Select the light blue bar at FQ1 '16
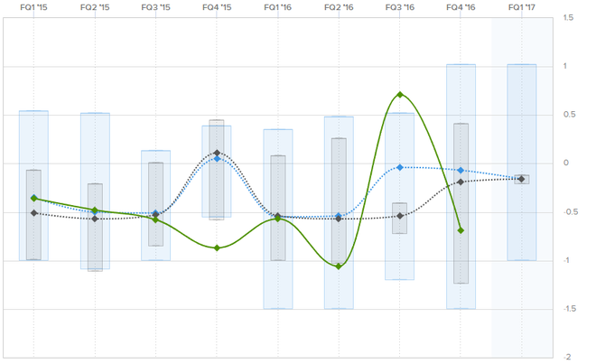The width and height of the screenshot is (596, 364). 278,219
